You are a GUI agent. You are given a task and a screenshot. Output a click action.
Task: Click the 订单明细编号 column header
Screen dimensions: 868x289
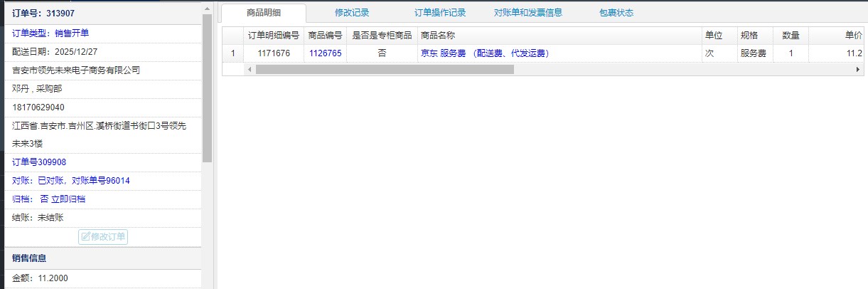pos(273,35)
